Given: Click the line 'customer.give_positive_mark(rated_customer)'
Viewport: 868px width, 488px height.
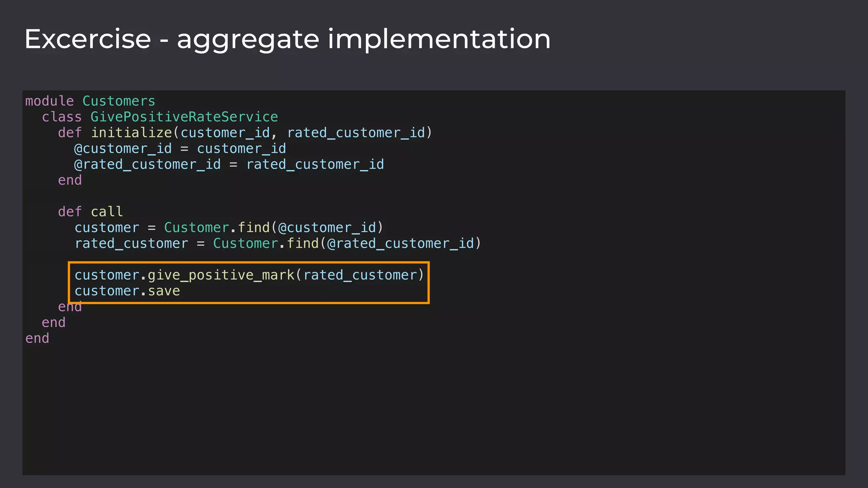Looking at the screenshot, I should coord(249,275).
